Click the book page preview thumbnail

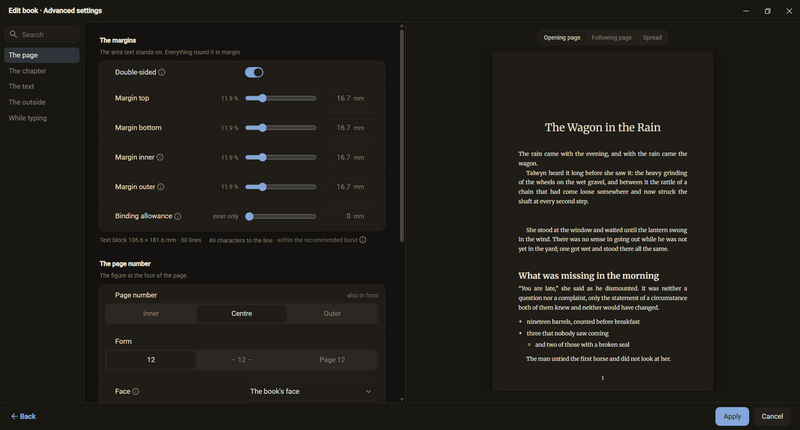603,221
